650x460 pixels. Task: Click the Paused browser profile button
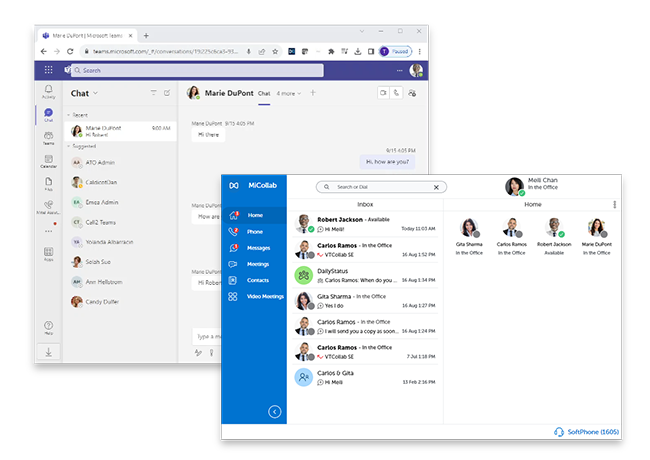pos(395,51)
